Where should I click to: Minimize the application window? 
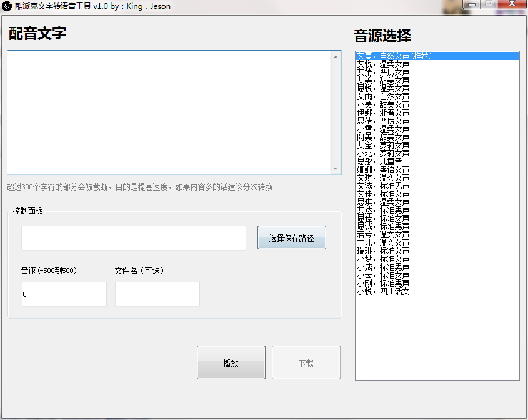(471, 4)
